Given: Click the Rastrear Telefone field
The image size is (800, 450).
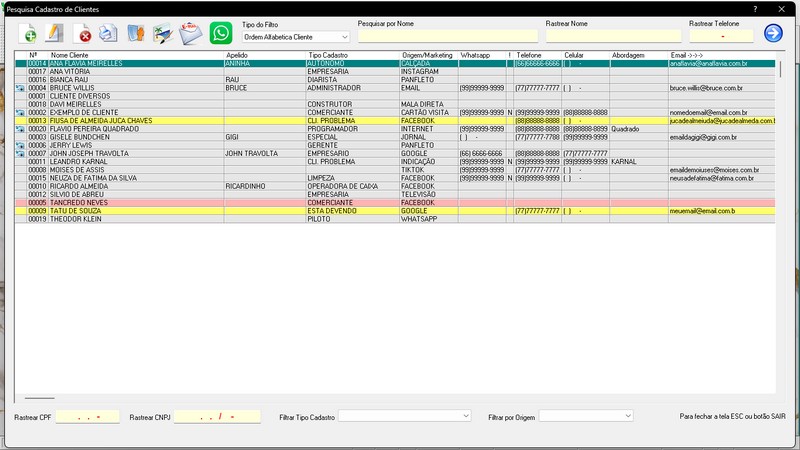Looking at the screenshot, I should click(721, 36).
